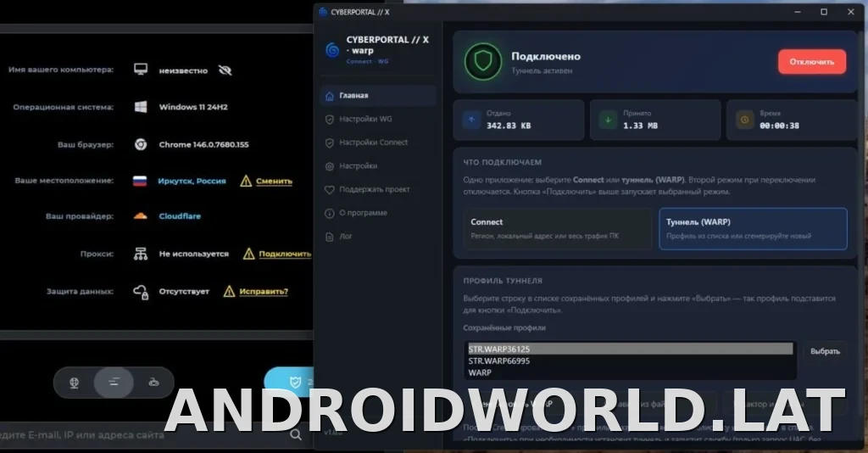The image size is (868, 453).
Task: Select list view in browser page switcher
Action: [x=114, y=382]
